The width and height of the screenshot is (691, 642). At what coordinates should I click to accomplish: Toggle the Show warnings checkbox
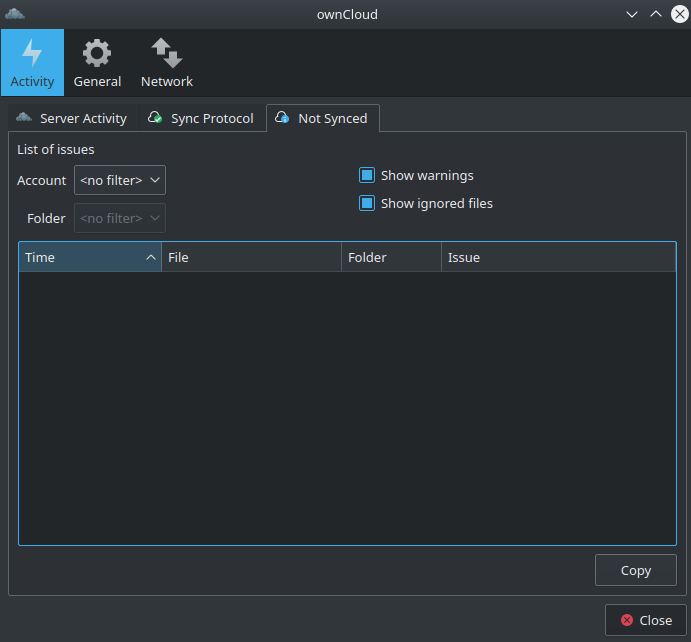(367, 175)
